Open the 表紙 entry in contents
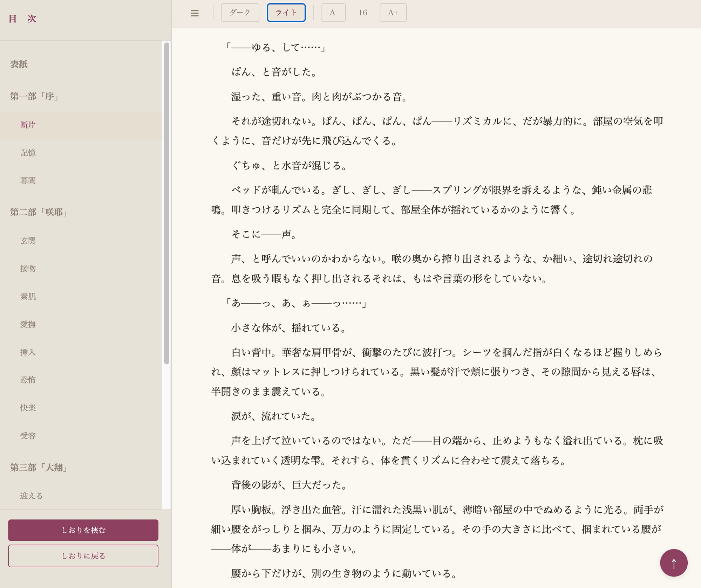The height and width of the screenshot is (588, 701). point(19,64)
